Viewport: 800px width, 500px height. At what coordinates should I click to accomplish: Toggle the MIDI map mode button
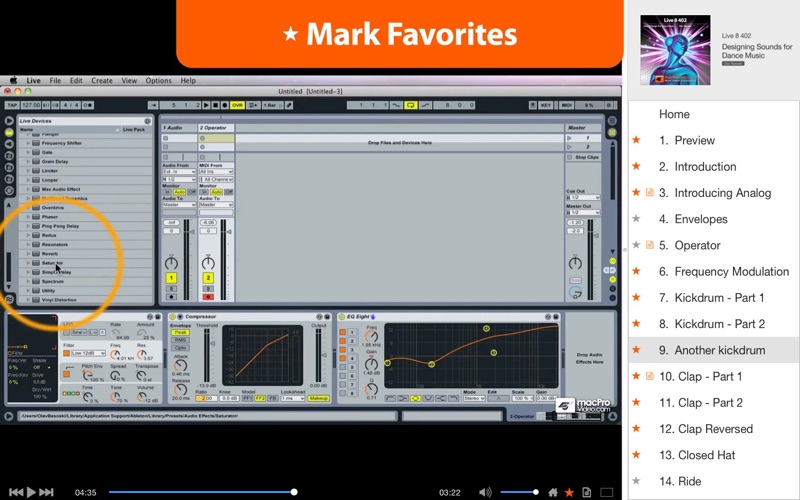click(x=567, y=105)
